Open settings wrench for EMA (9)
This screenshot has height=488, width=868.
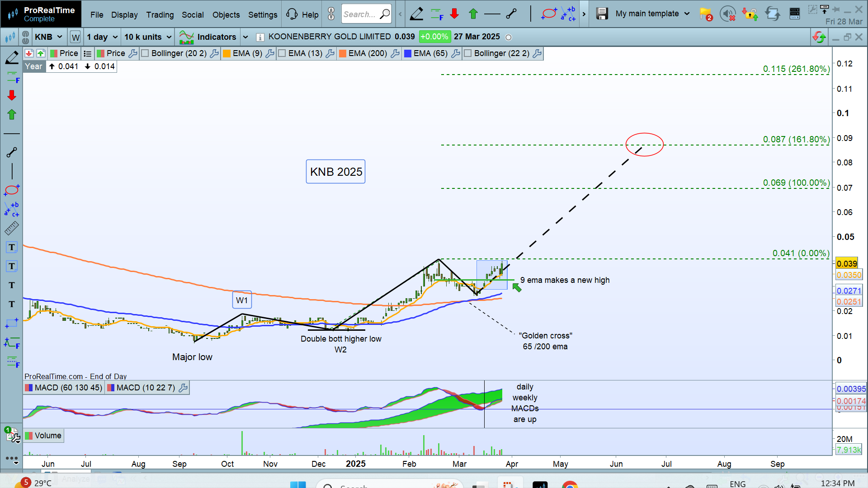[x=270, y=53]
